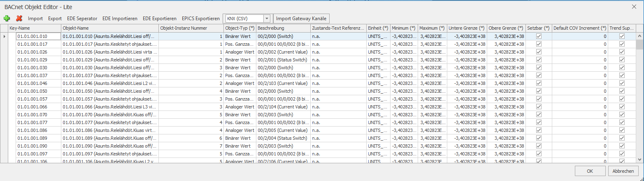Screen dimensions: 644x181
Task: Delete selected object with red X icon
Action: click(19, 19)
